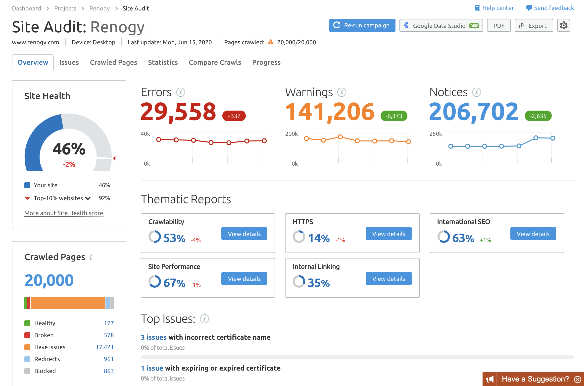Open Google Data Studio integration

tap(441, 26)
